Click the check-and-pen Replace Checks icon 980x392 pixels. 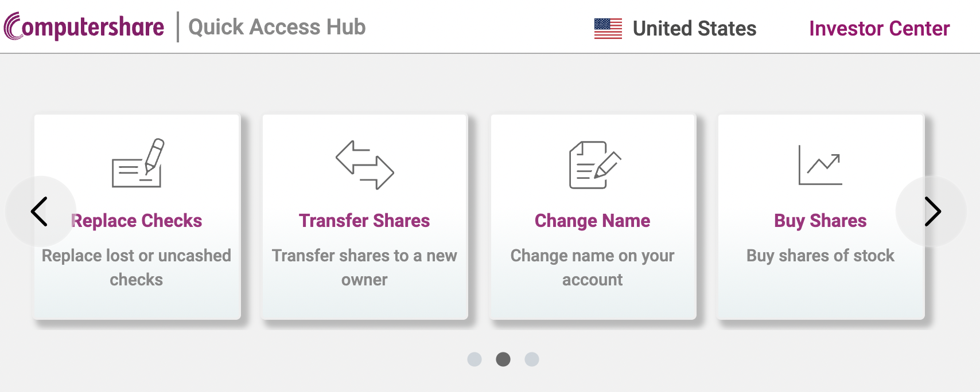pyautogui.click(x=138, y=163)
